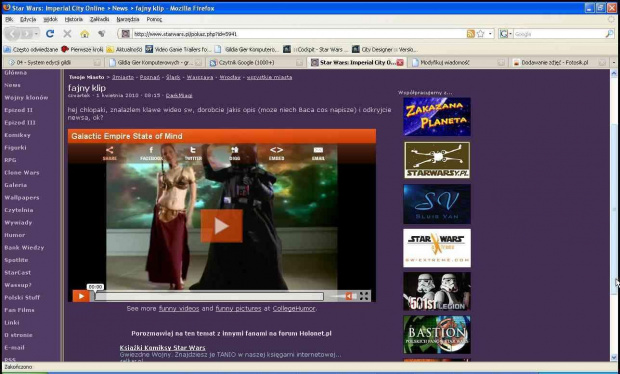Screen dimensions: 620x374
Task: Open the Video Game Trailers bookmark
Action: tap(178, 49)
